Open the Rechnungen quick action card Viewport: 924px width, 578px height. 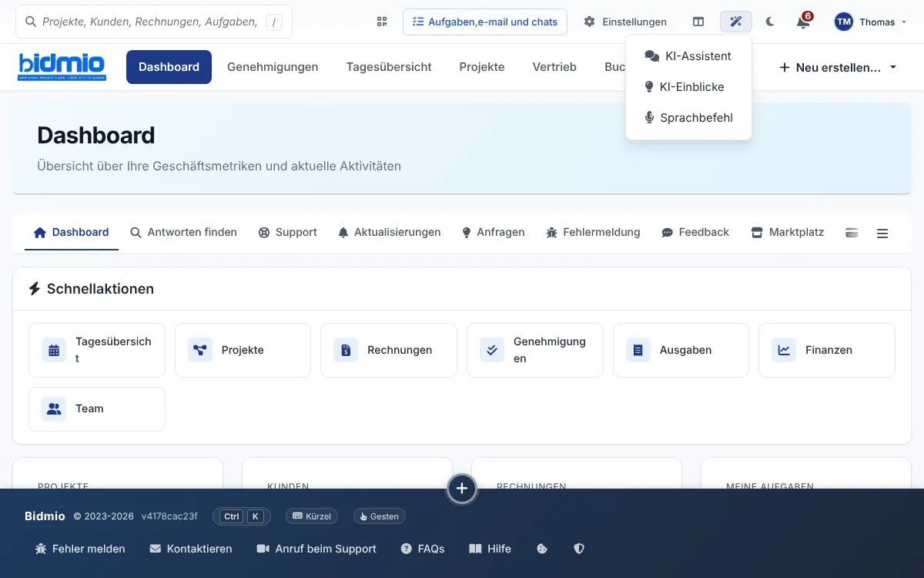389,350
